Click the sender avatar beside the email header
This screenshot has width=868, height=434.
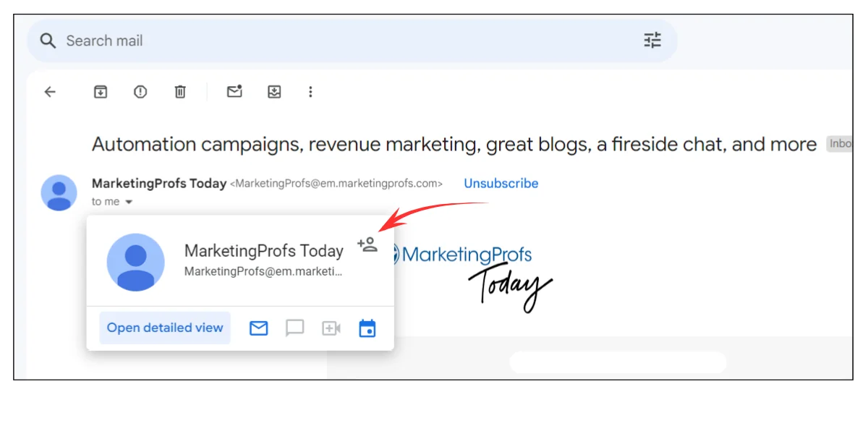pos(59,192)
